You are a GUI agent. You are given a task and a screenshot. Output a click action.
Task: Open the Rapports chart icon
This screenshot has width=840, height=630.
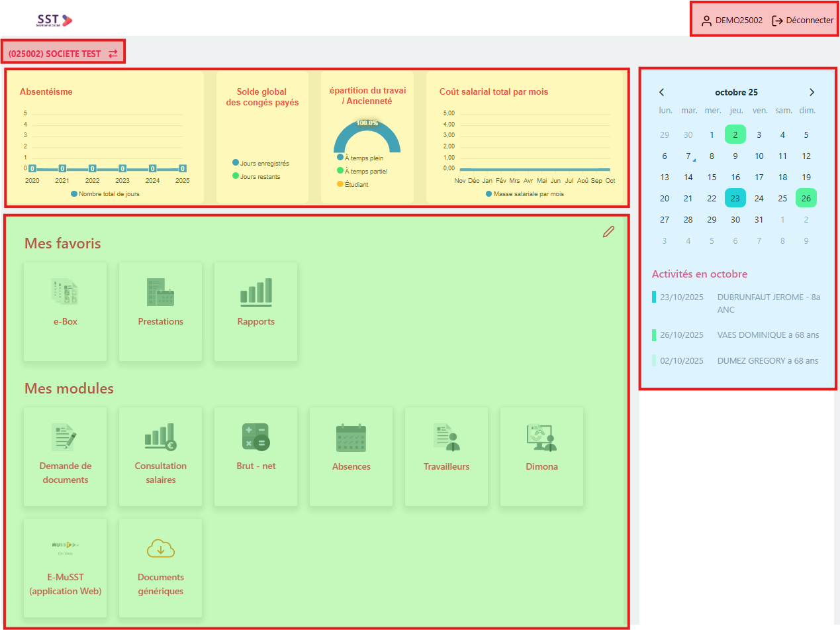click(256, 293)
